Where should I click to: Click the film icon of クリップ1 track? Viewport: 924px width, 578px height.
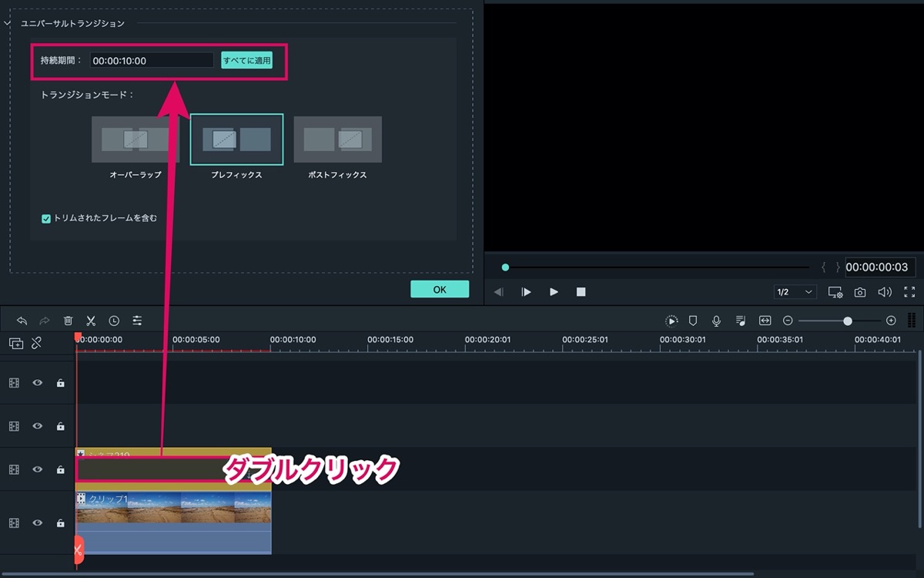[x=14, y=523]
